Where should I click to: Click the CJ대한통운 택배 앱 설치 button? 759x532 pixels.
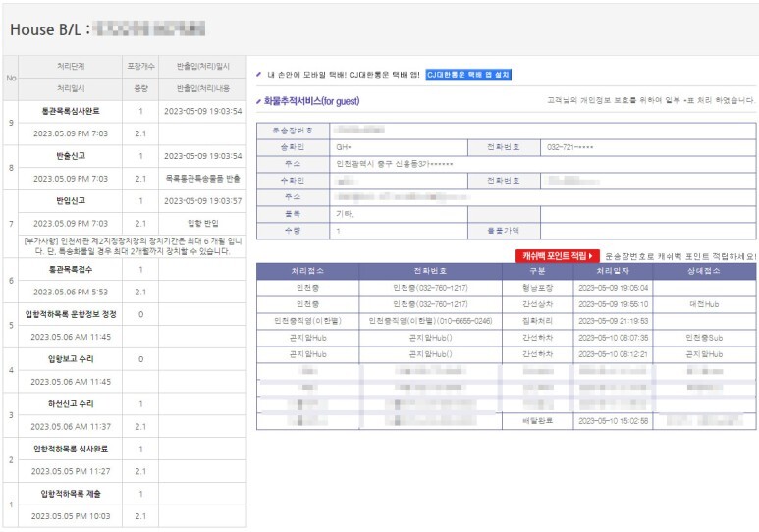pyautogui.click(x=468, y=75)
